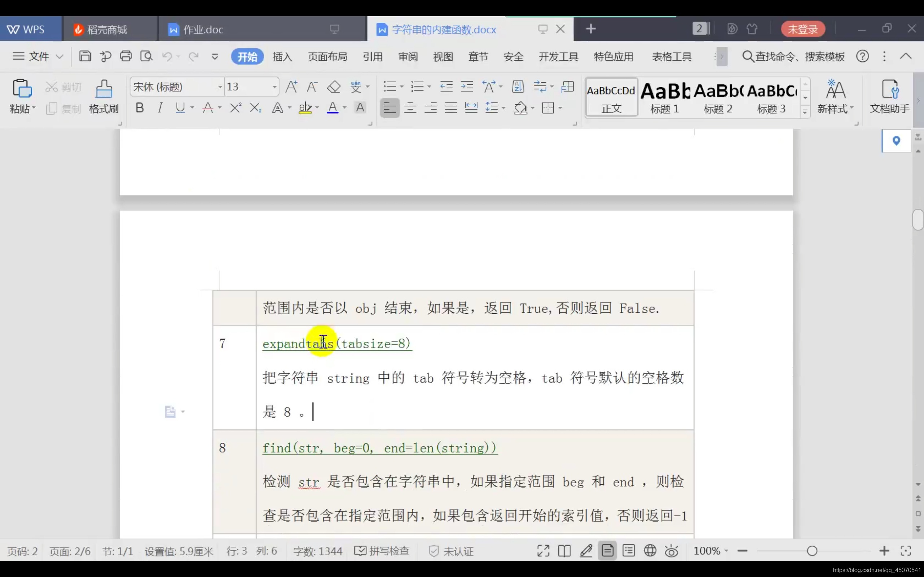
Task: Click the 未登录 login button
Action: [x=803, y=29]
